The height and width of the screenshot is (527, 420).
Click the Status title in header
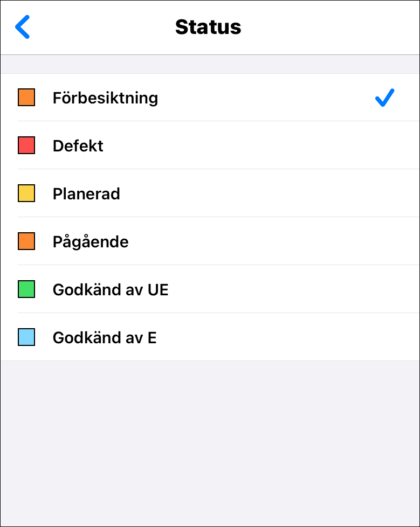pyautogui.click(x=208, y=27)
